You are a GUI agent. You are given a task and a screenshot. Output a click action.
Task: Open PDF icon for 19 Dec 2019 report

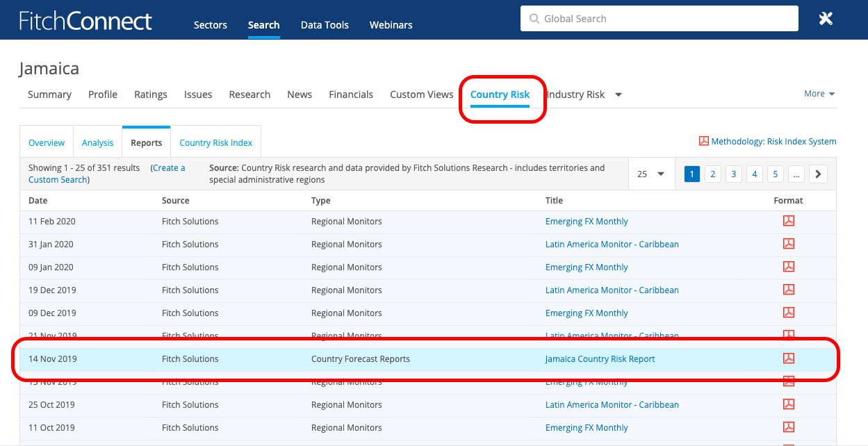tap(788, 290)
